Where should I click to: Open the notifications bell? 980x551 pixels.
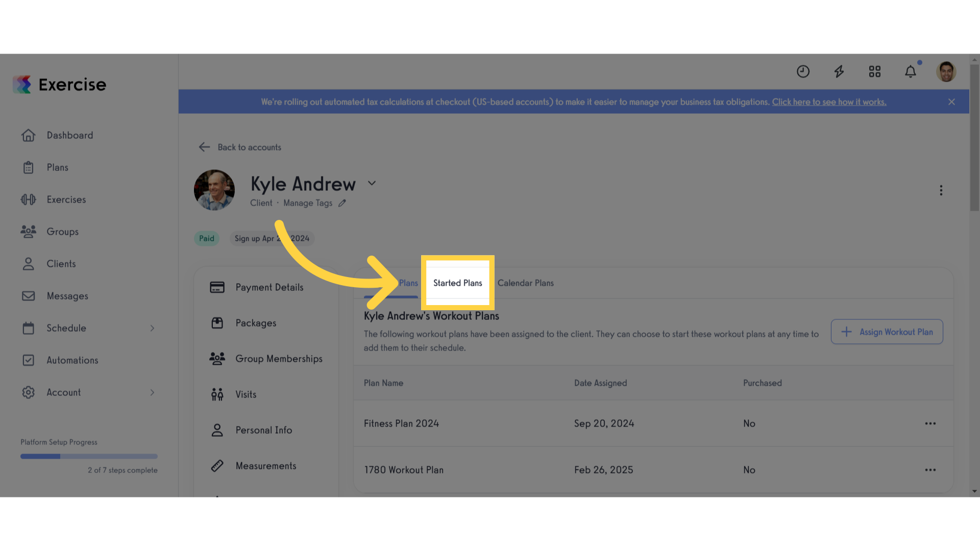pos(911,71)
